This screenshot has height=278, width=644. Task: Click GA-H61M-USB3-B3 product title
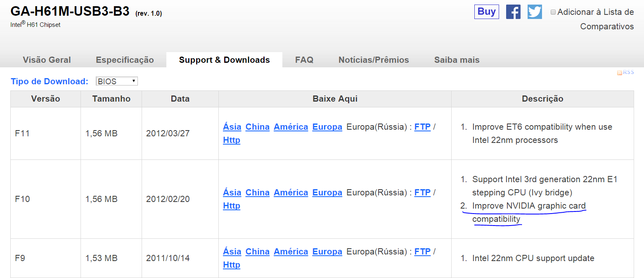70,11
